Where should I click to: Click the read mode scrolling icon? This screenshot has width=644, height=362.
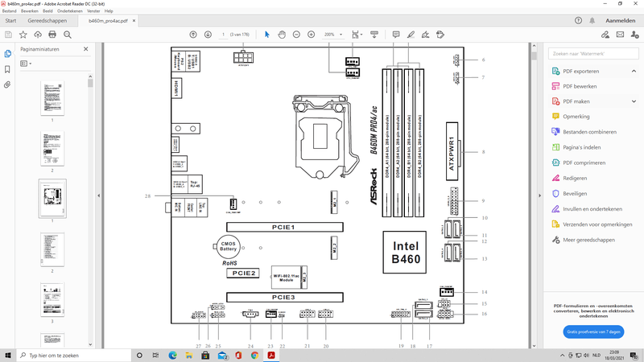tap(374, 35)
